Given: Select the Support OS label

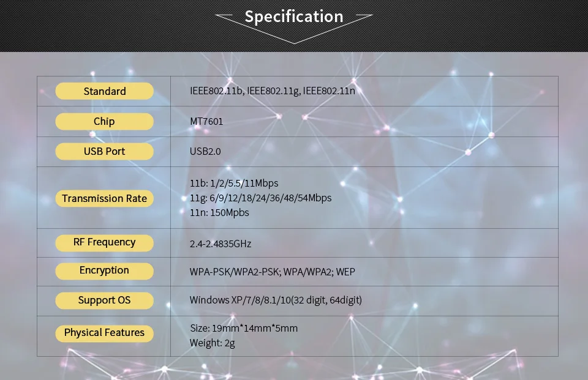Looking at the screenshot, I should coord(104,300).
